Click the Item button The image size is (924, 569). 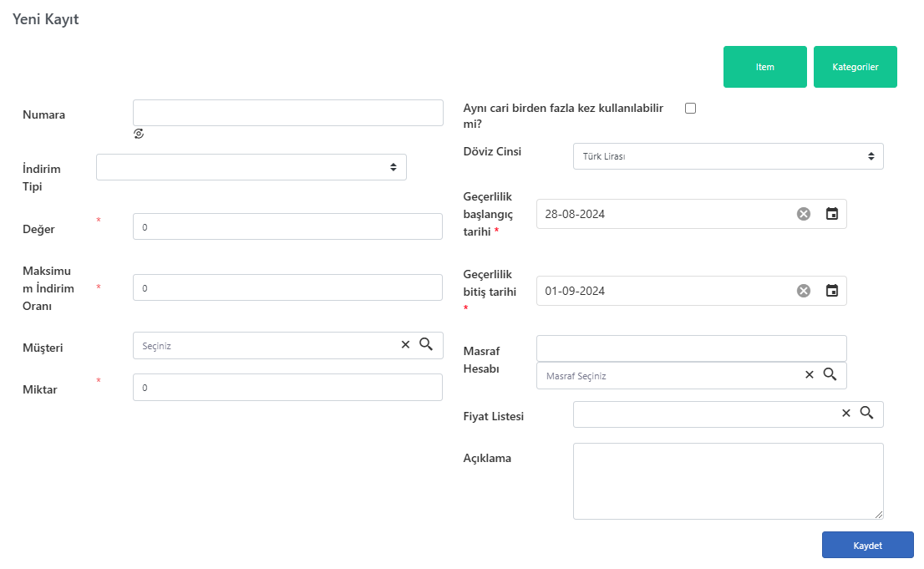click(765, 67)
